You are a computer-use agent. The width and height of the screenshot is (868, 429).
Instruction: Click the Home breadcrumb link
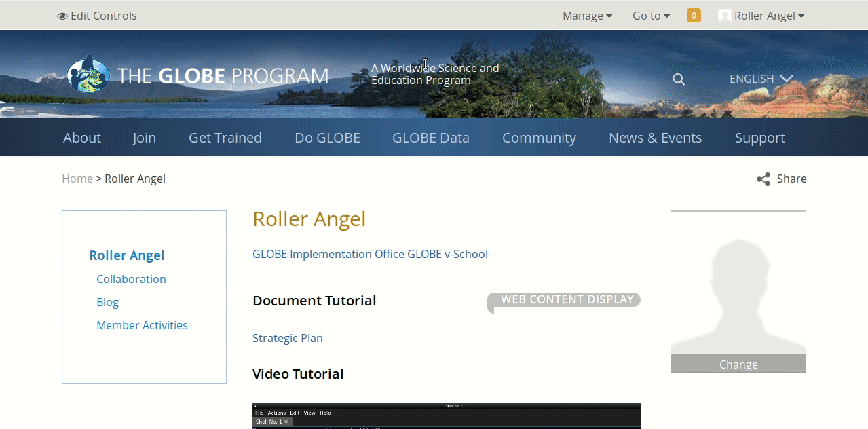77,179
